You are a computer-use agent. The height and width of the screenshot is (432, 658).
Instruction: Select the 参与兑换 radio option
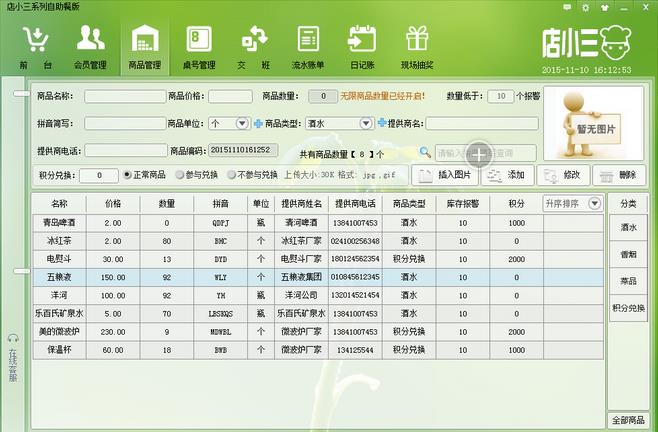coord(181,175)
